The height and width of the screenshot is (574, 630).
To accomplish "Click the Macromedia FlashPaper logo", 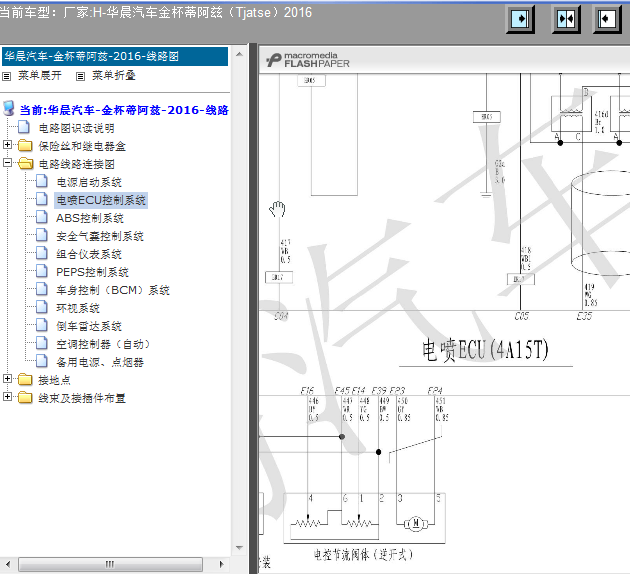I will click(308, 60).
